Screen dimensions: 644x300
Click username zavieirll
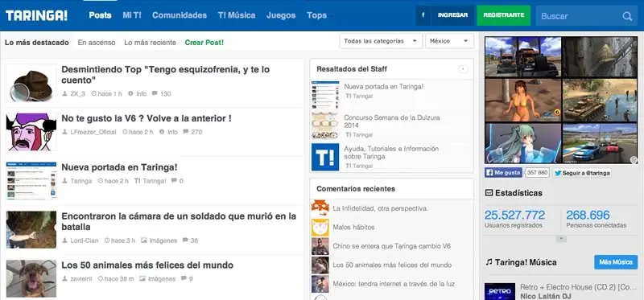tap(81, 278)
